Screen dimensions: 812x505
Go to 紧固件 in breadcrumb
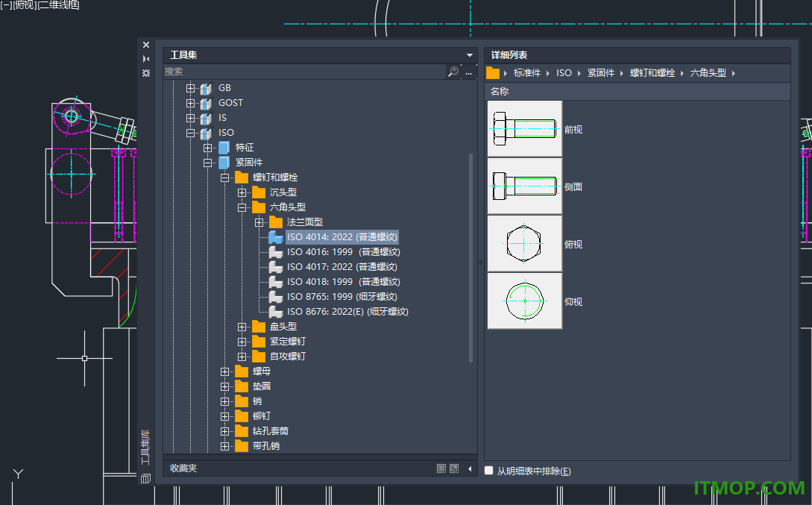pyautogui.click(x=601, y=73)
